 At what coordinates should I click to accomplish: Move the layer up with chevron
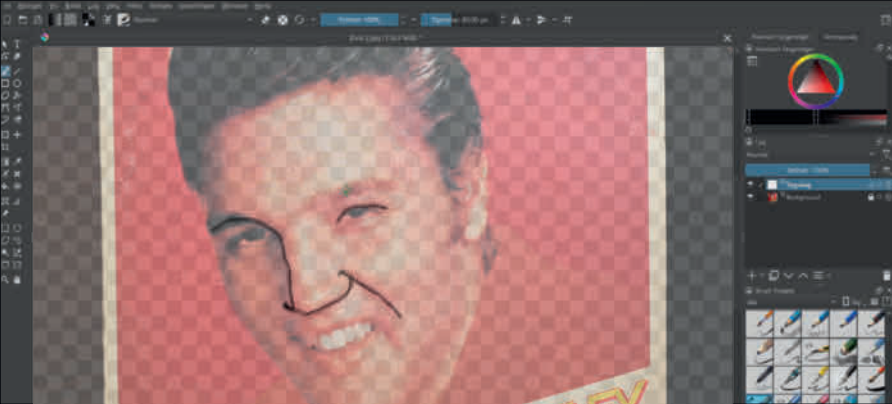pos(803,275)
